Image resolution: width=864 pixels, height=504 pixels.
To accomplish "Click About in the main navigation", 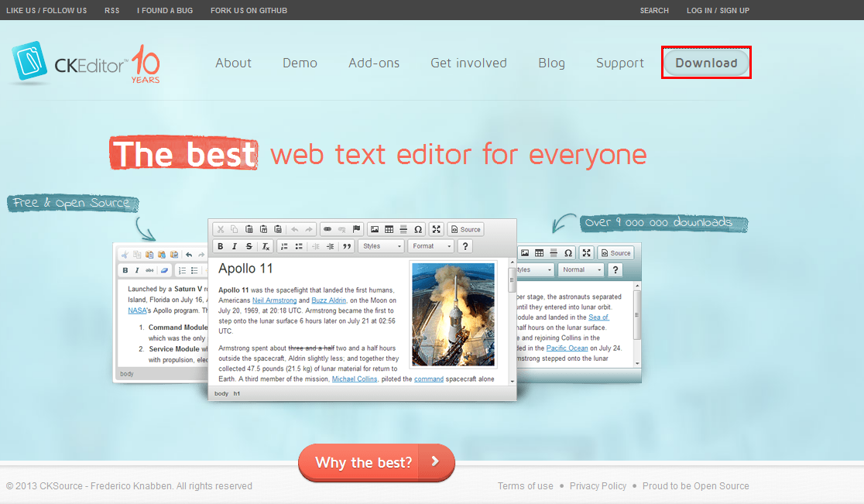I will coord(233,63).
